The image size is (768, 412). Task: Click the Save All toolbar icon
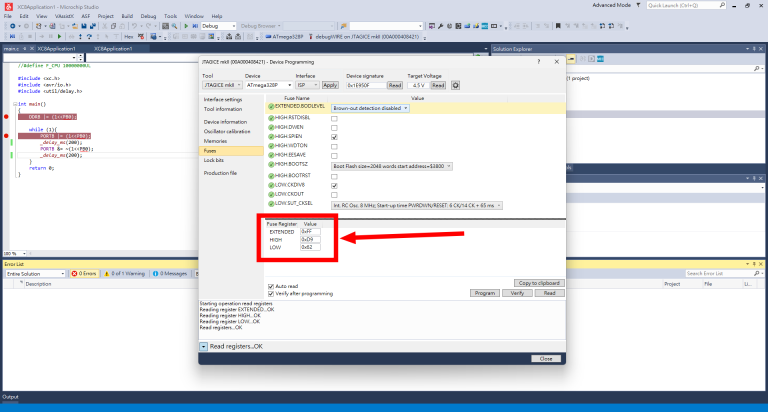93,26
